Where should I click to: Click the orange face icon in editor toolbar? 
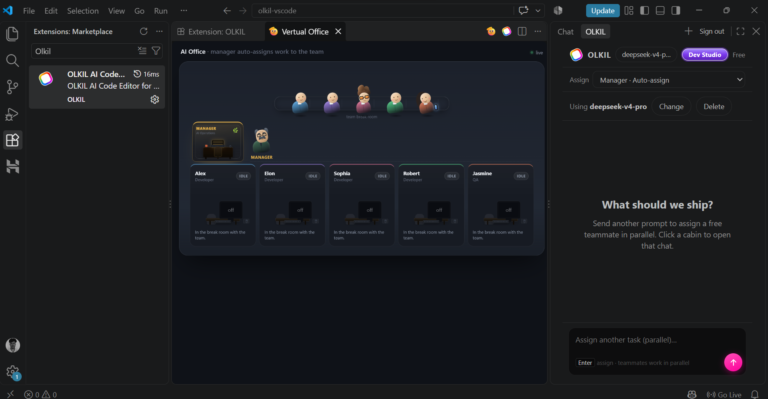tap(491, 31)
